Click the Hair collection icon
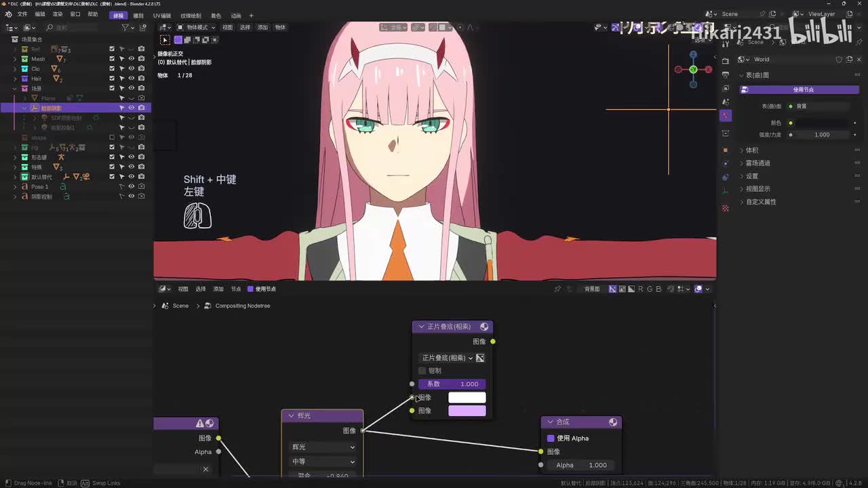The image size is (868, 488). tap(25, 79)
